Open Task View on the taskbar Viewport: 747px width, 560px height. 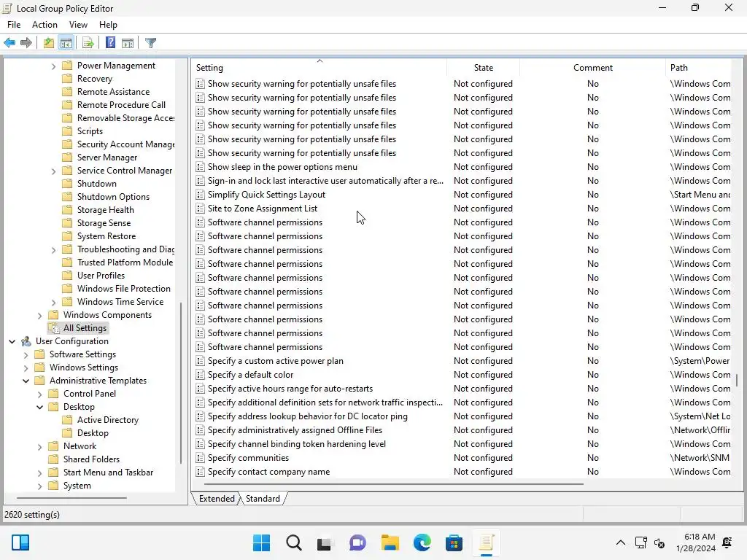[325, 542]
